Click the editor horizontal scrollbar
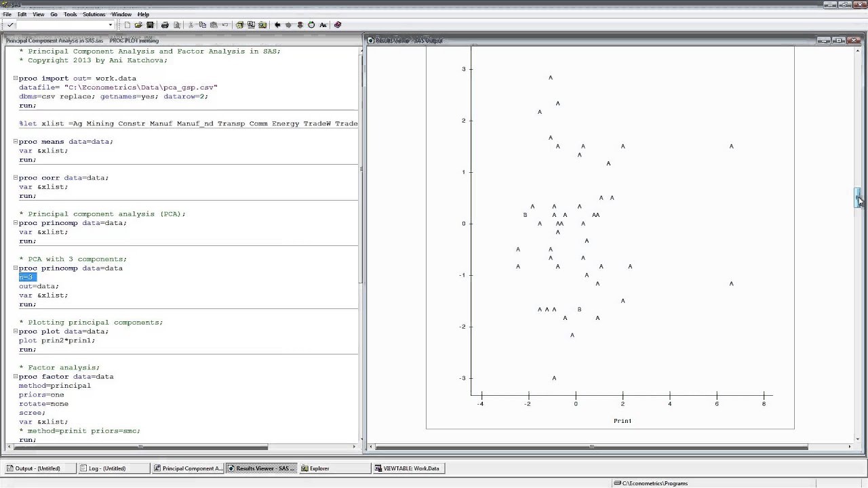 pos(141,447)
